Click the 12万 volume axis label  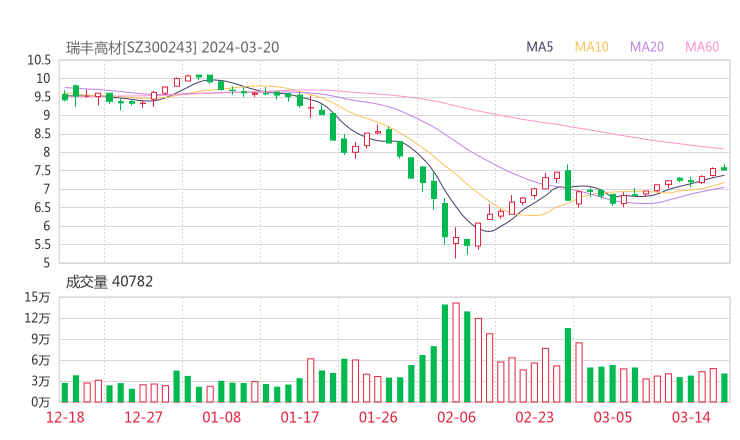pos(37,318)
